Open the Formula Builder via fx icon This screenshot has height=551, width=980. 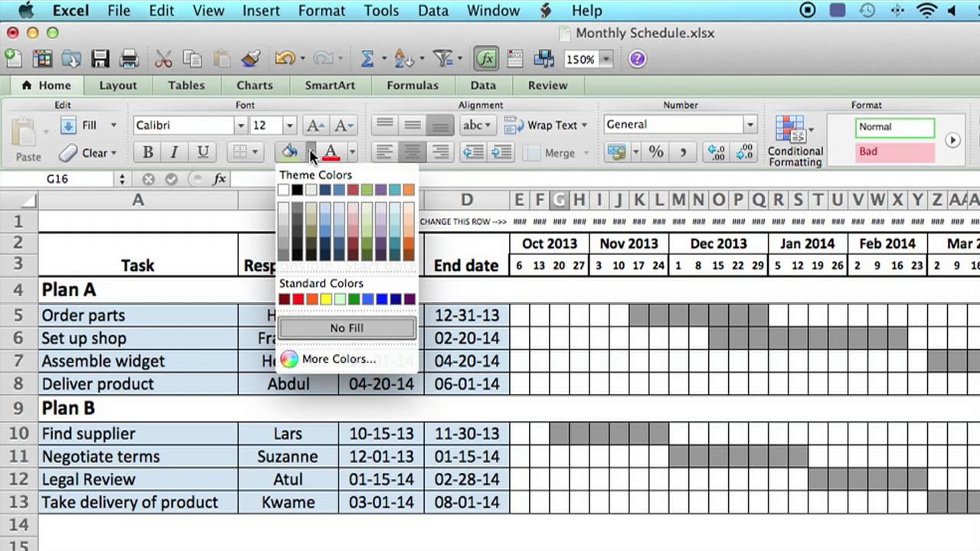tap(486, 58)
